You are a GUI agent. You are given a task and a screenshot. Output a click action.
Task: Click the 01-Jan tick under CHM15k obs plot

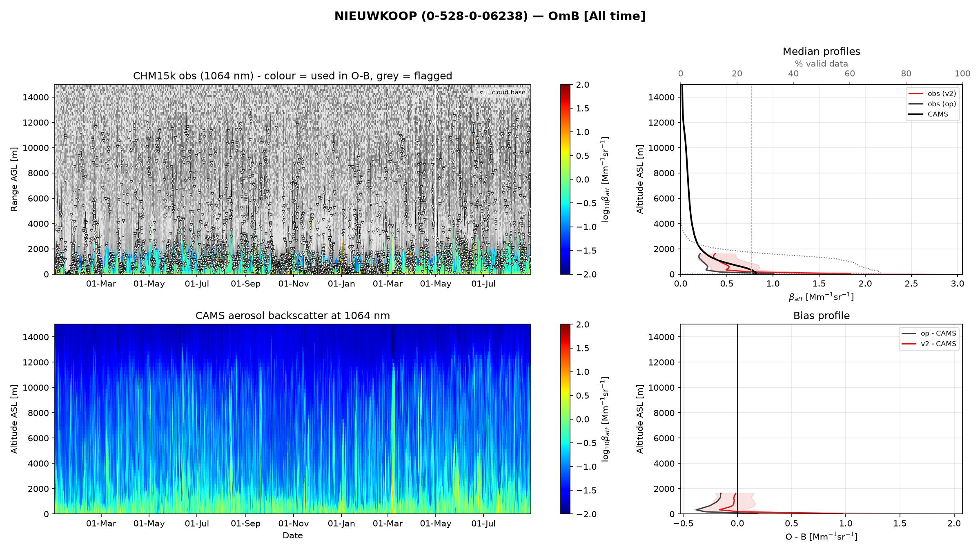click(341, 284)
